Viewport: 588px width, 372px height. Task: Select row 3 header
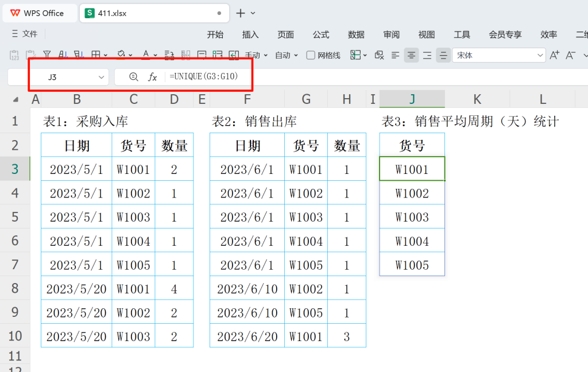[15, 169]
